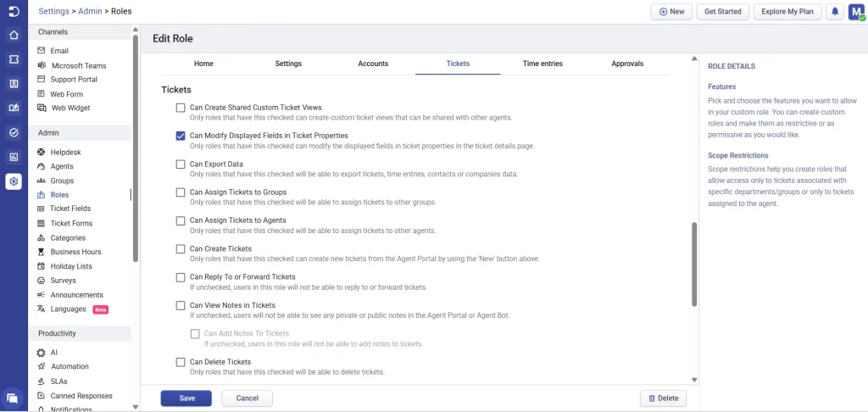Open the chat bubble icon at bottom left
The height and width of the screenshot is (412, 868).
pos(12,398)
